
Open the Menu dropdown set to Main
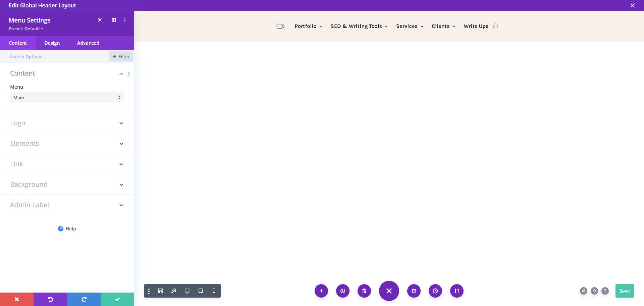coord(67,97)
